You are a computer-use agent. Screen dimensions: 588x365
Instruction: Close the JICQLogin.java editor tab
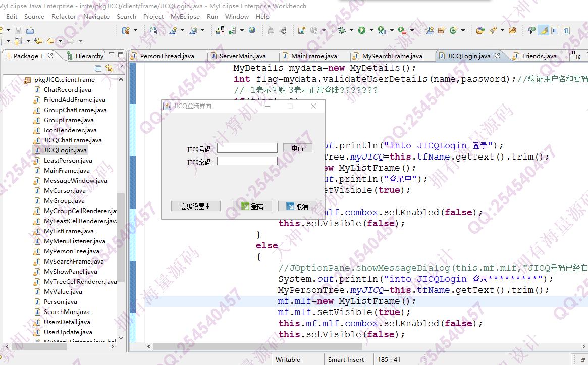pos(497,56)
